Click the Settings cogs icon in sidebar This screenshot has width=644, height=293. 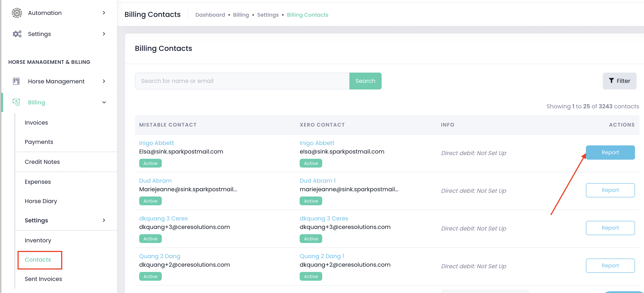pyautogui.click(x=17, y=34)
